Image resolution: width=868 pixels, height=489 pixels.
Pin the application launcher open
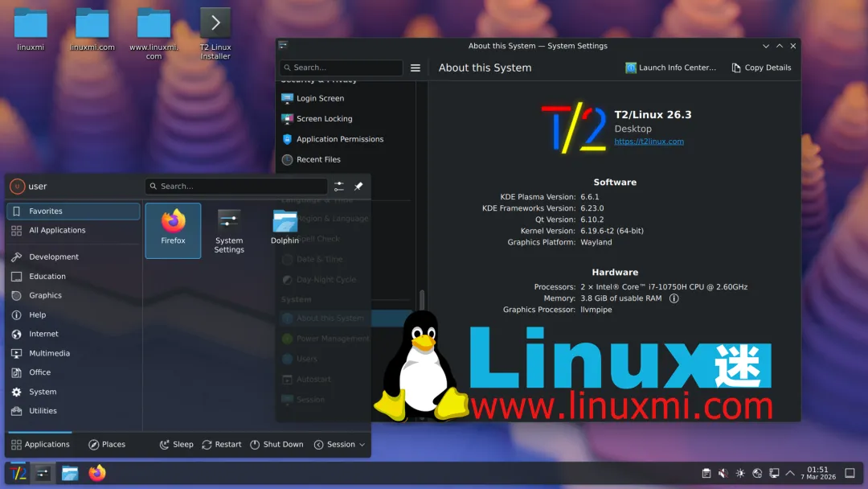coord(358,186)
